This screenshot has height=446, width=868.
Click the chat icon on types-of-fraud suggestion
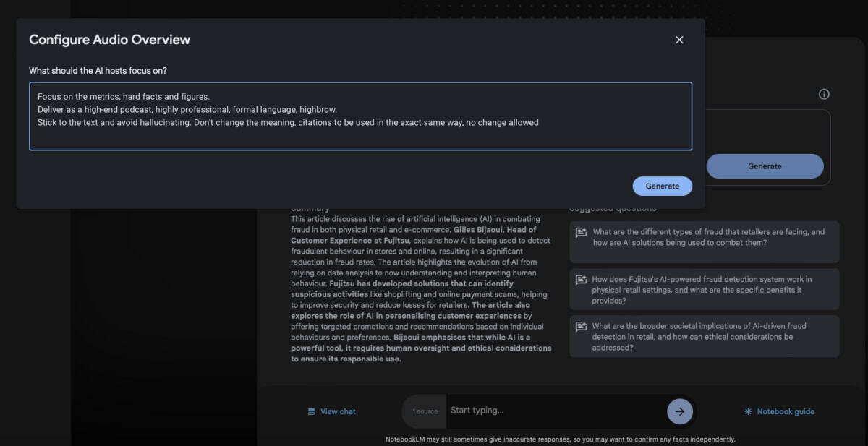581,233
